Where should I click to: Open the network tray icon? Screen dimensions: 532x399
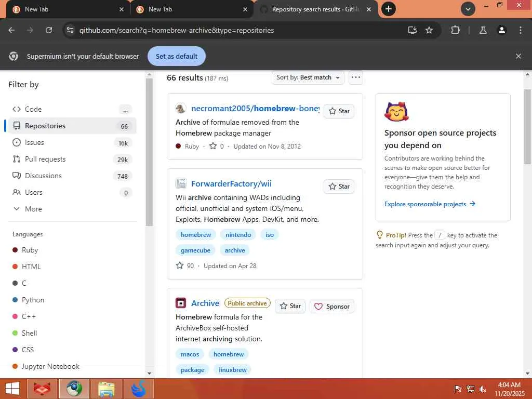point(471,389)
